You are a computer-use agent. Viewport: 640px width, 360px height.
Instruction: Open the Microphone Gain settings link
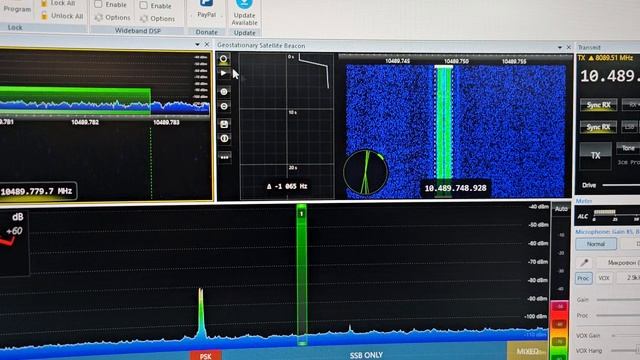[x=607, y=231]
